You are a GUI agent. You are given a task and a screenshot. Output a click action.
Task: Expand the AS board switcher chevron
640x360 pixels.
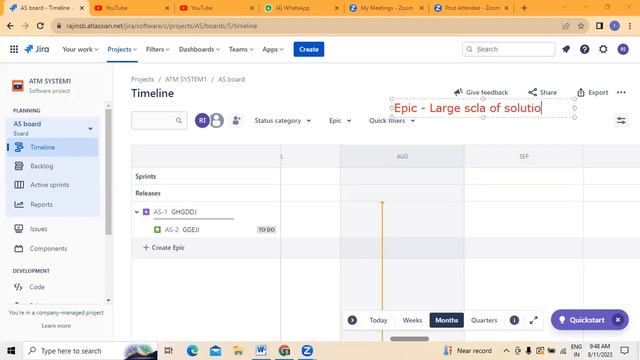click(90, 129)
